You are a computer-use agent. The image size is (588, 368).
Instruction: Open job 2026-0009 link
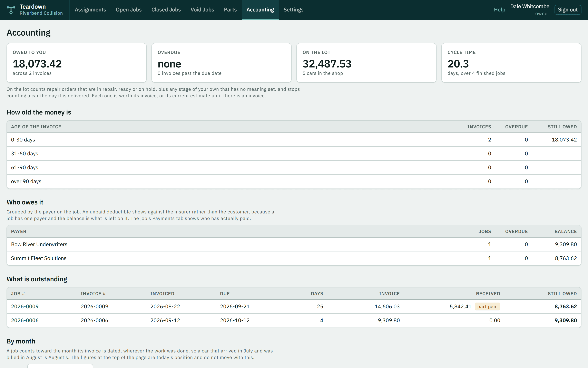25,306
